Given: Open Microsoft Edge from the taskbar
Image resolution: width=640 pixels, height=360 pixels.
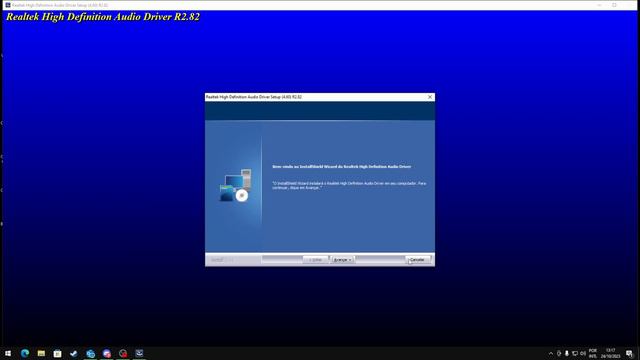Looking at the screenshot, I should click(x=25, y=353).
